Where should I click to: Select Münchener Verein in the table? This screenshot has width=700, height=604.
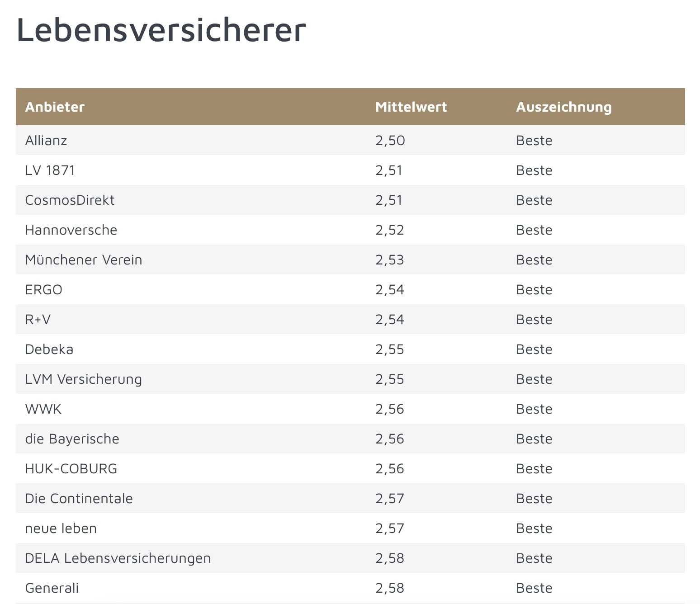[84, 260]
